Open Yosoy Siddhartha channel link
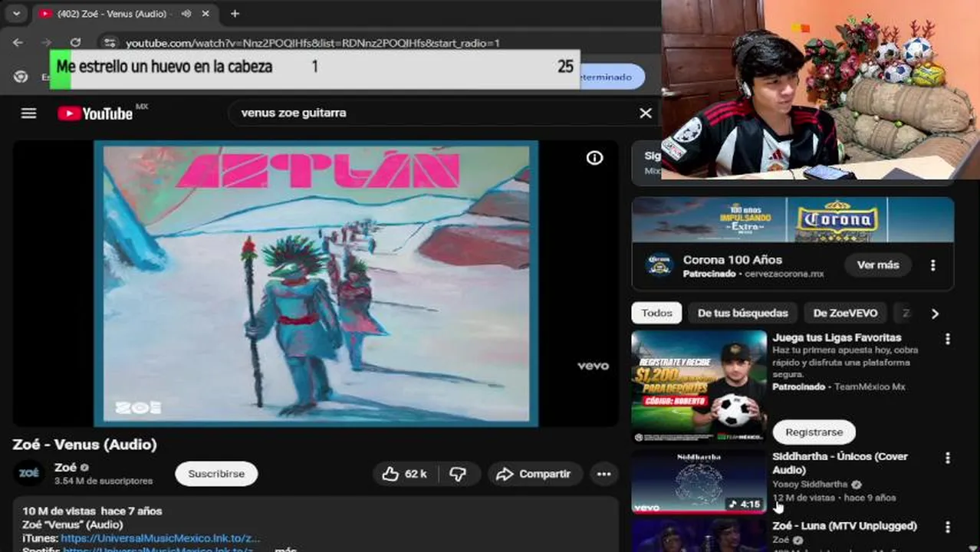Image resolution: width=980 pixels, height=552 pixels. (x=810, y=485)
